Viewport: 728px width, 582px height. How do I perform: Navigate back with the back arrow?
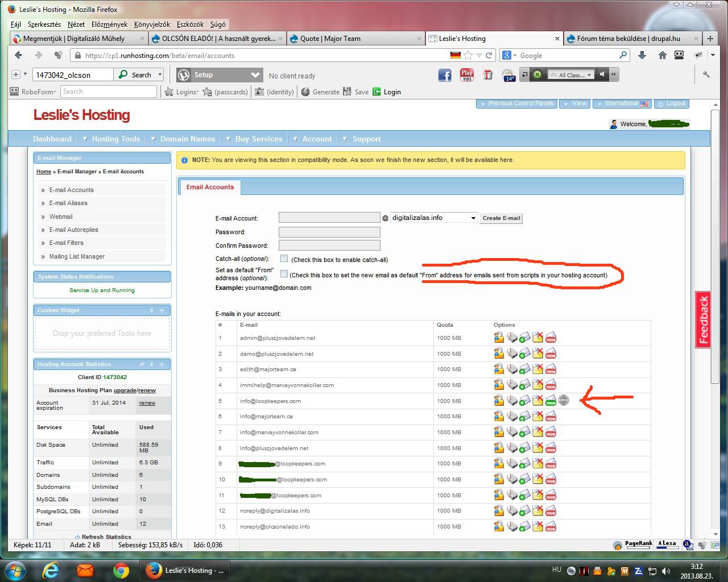click(x=18, y=55)
